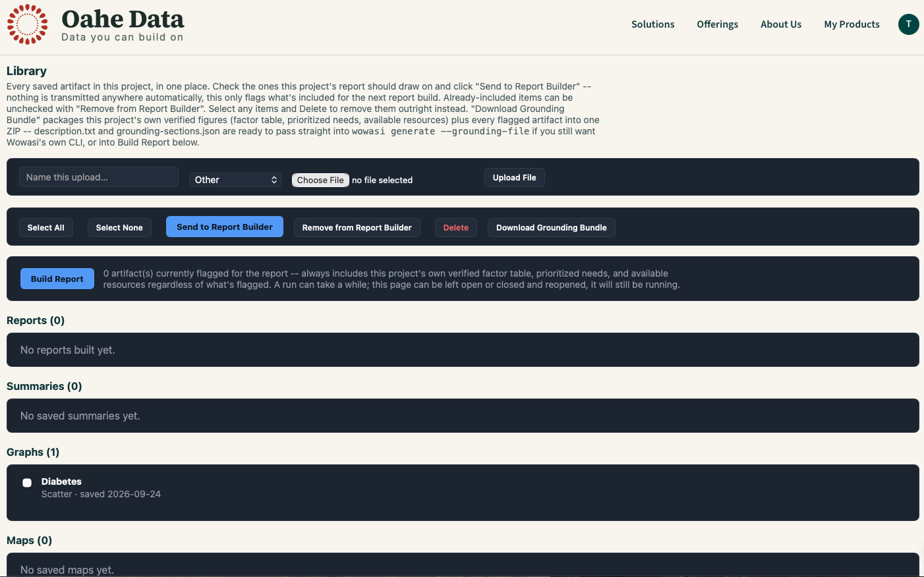Screen dimensions: 924x577
Task: Click the Summaries (0) heading
Action: coord(44,387)
